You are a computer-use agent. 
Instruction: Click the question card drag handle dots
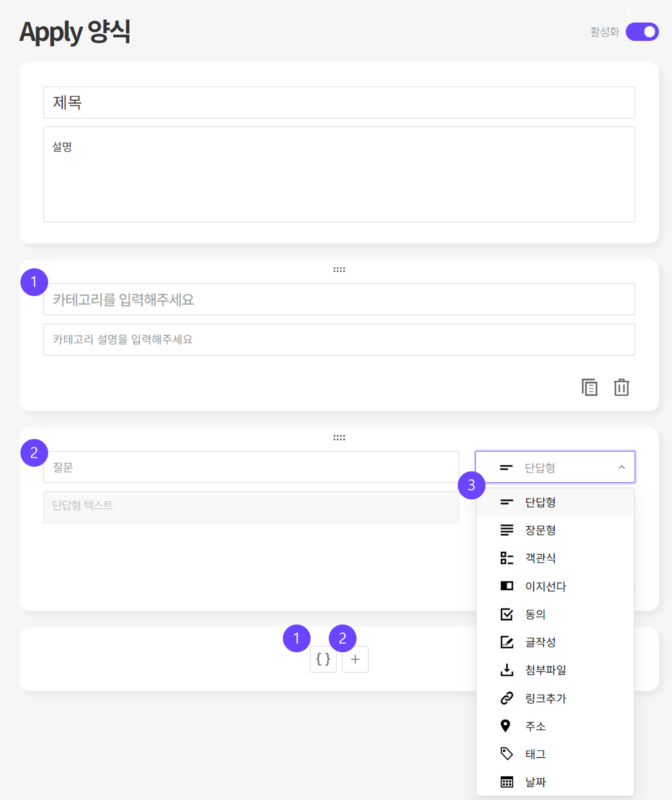click(339, 438)
